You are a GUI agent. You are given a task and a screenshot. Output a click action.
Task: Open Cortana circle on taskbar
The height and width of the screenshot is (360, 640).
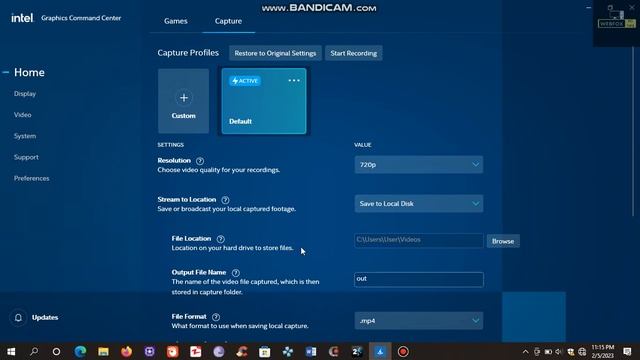click(x=57, y=351)
